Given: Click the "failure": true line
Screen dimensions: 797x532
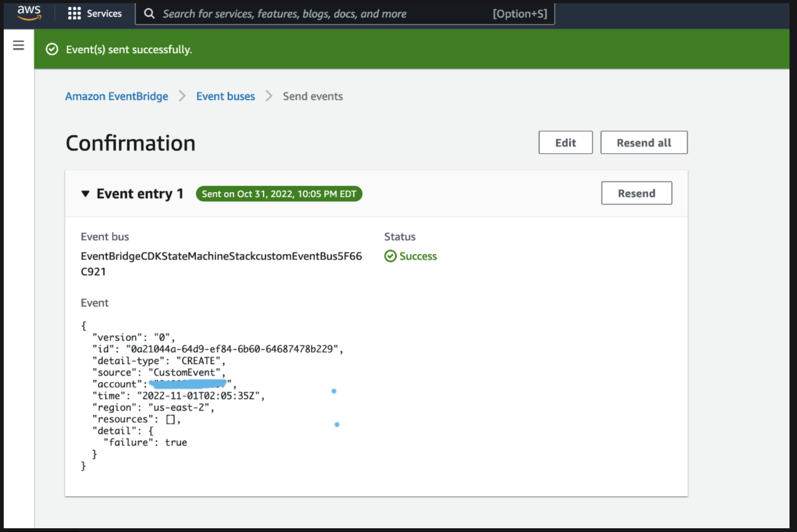Looking at the screenshot, I should coord(145,442).
